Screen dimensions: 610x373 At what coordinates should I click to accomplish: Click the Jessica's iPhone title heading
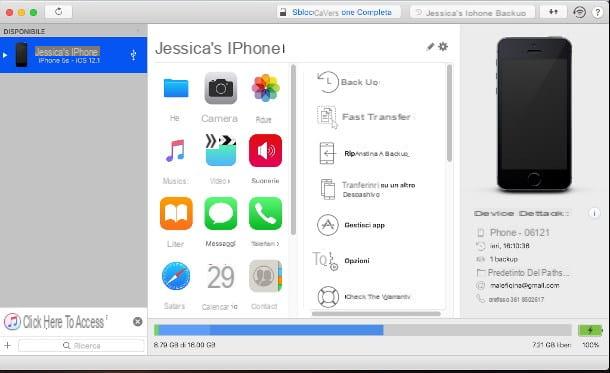coord(220,48)
